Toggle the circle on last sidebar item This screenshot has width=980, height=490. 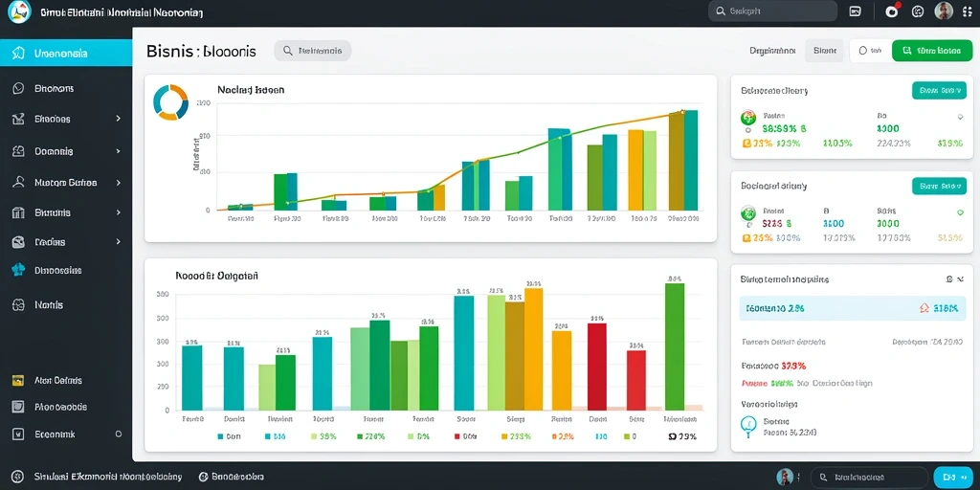click(118, 434)
